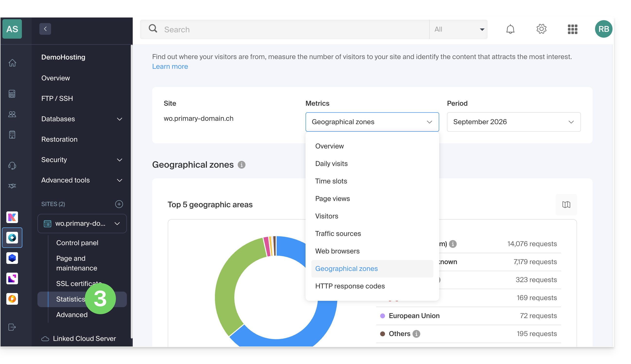Switch to map view icon
The height and width of the screenshot is (364, 631).
[566, 205]
